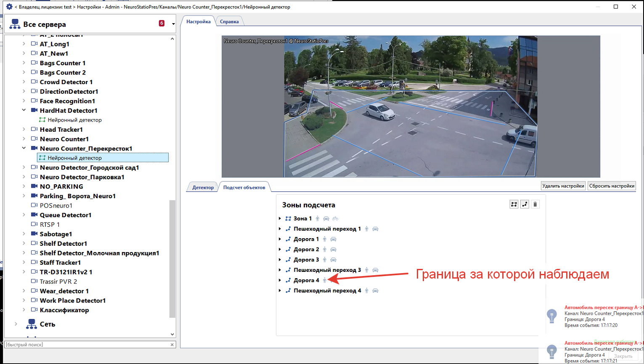This screenshot has width=644, height=364.
Task: Select the Face Recognition1 channel
Action: tap(67, 101)
